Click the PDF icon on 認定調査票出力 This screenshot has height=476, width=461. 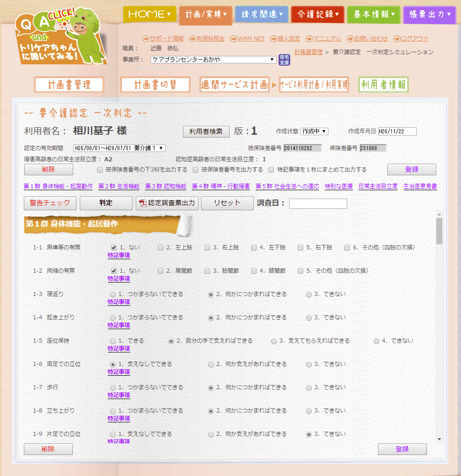(x=143, y=203)
